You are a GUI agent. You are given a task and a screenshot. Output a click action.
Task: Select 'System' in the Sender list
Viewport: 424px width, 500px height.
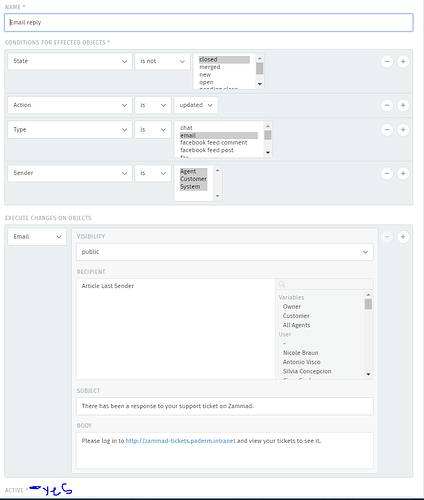tap(193, 187)
